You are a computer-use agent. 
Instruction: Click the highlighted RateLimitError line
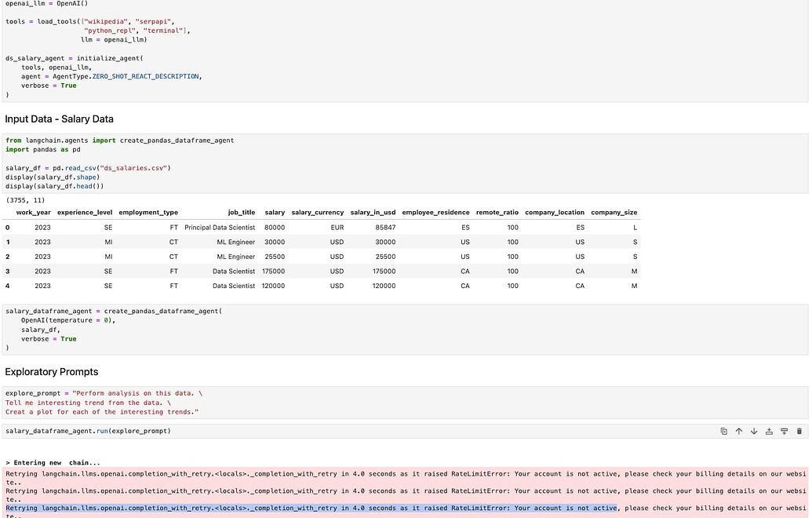314,508
